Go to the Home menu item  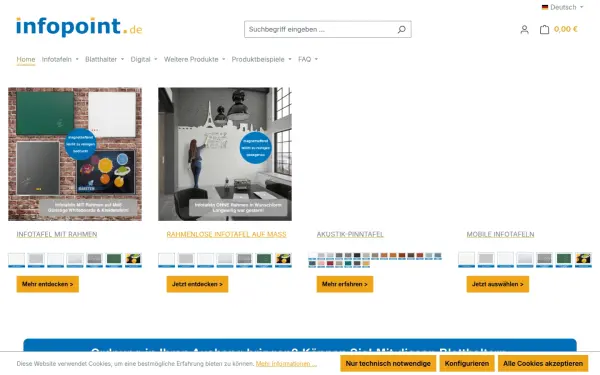tap(26, 59)
